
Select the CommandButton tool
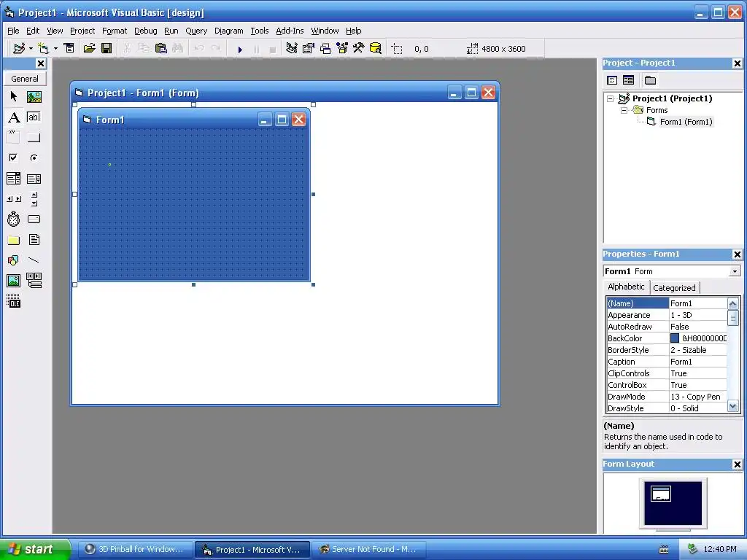pyautogui.click(x=34, y=138)
